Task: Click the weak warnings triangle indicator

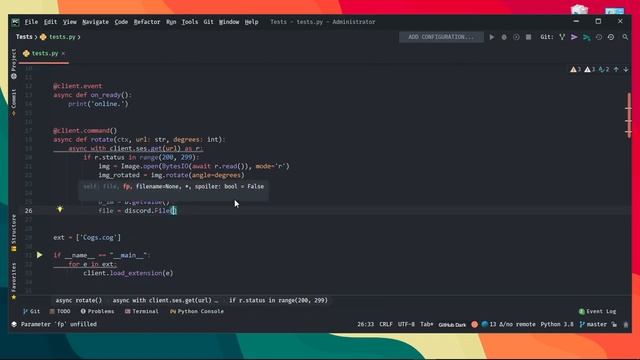Action: pos(590,69)
